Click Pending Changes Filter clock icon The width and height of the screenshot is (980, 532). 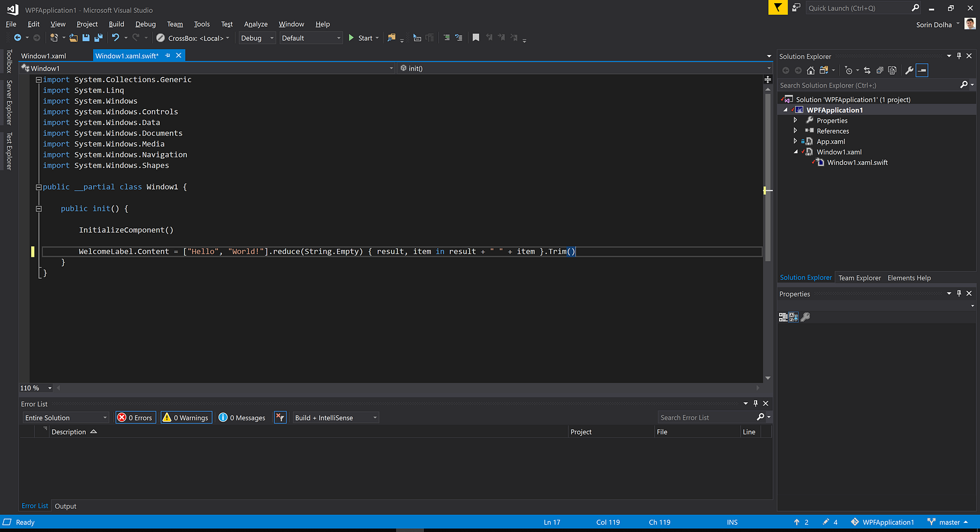(x=848, y=70)
